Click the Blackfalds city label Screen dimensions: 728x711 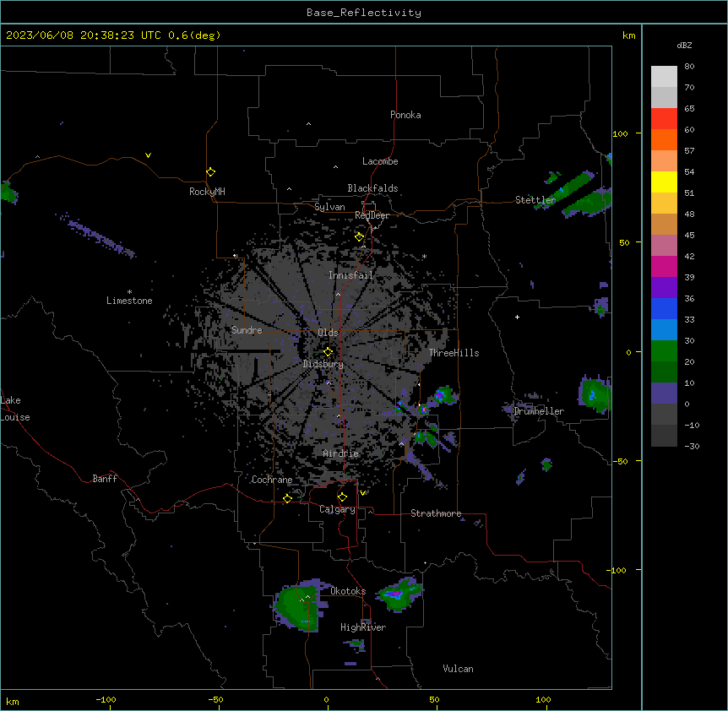point(372,188)
